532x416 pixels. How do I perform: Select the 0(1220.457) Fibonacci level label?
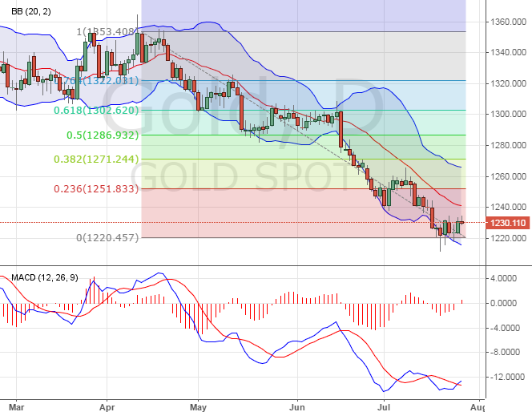107,237
